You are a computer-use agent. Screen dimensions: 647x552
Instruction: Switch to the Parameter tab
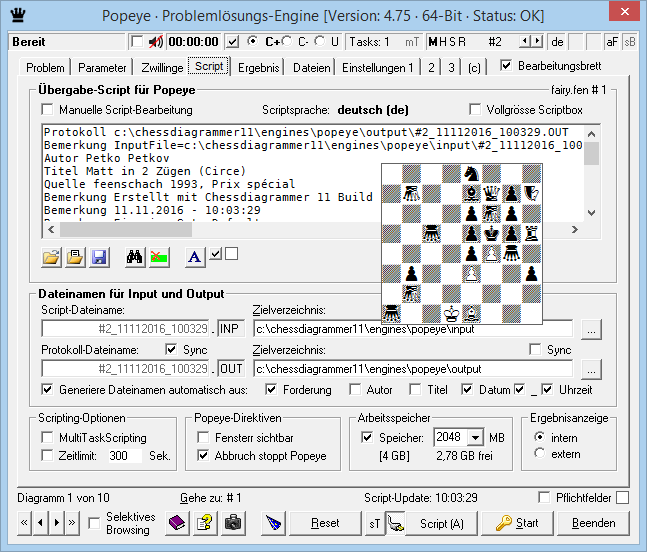pos(102,67)
